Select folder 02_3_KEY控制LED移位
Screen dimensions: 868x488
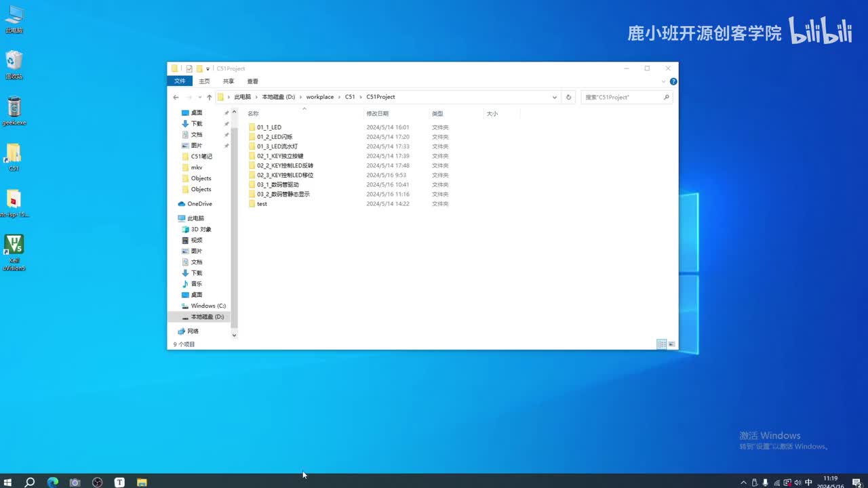(284, 175)
